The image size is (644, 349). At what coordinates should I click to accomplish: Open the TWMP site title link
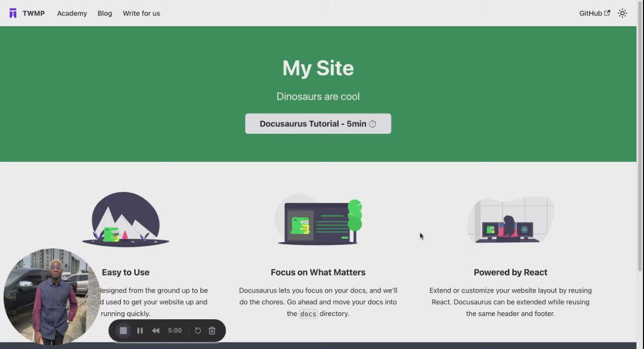coord(34,13)
